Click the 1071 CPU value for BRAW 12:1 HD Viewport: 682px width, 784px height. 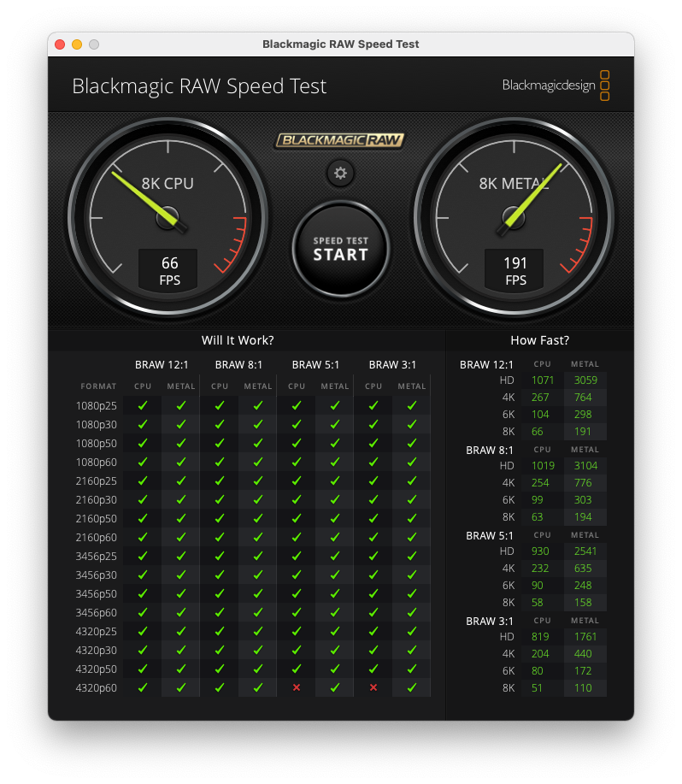(x=543, y=380)
